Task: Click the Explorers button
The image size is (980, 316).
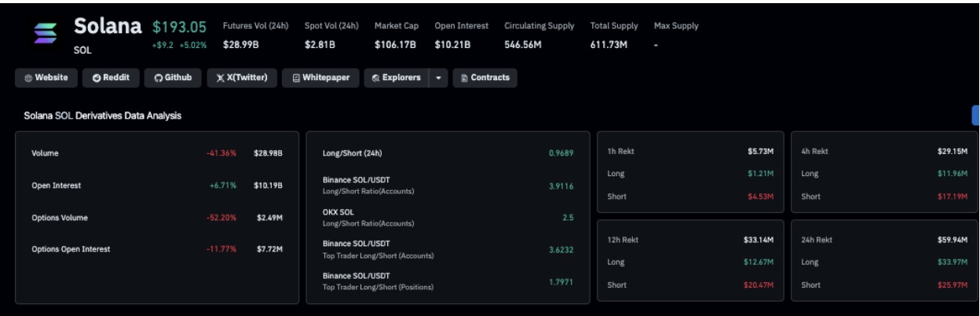Action: click(396, 78)
